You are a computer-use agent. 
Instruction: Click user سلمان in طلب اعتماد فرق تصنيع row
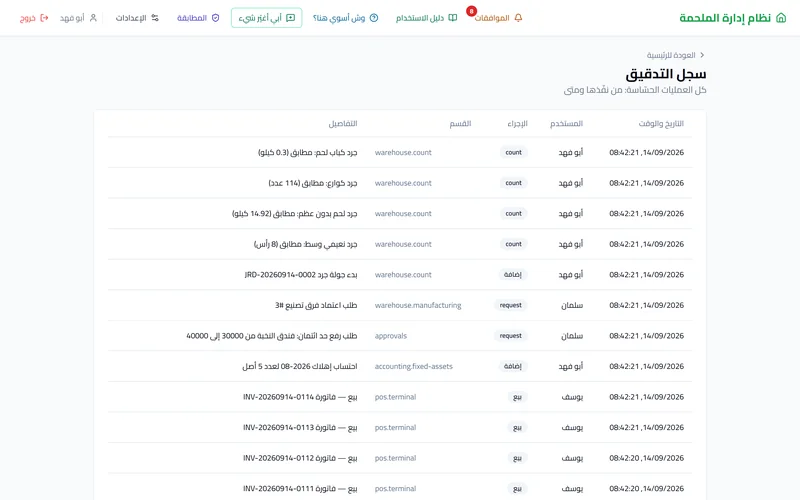point(572,305)
